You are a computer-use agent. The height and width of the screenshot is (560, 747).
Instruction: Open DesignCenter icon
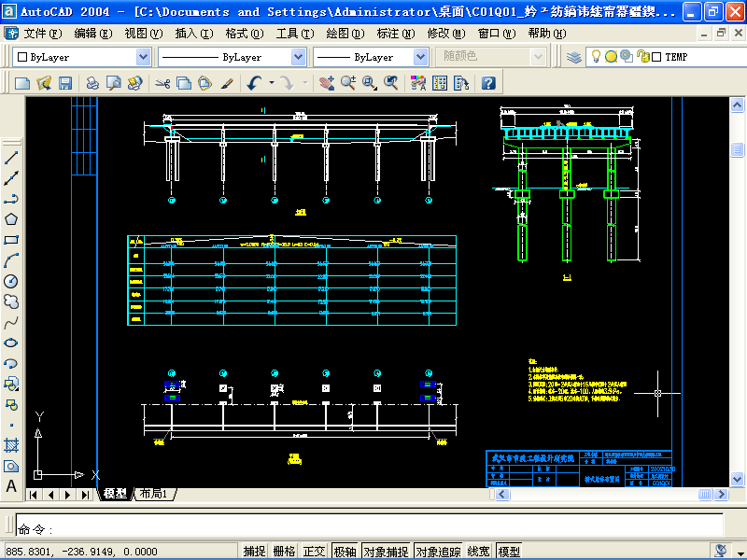tap(440, 83)
